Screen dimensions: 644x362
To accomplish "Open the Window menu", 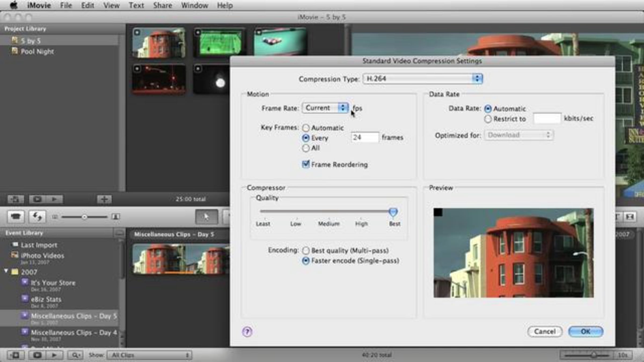I will (195, 5).
